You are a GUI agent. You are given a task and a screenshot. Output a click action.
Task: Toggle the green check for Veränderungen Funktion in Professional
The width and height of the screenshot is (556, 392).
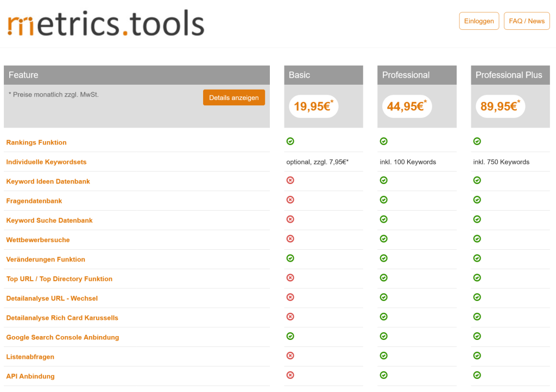coord(383,258)
